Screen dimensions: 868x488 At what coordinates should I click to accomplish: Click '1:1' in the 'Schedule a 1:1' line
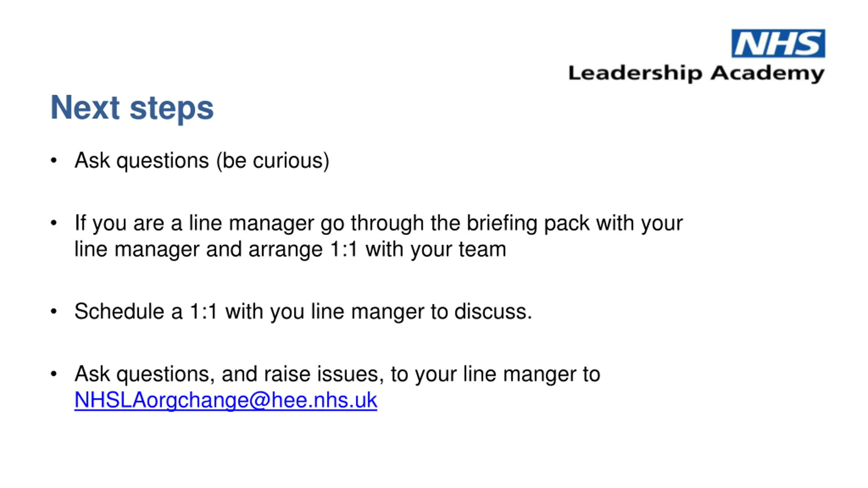pos(203,311)
